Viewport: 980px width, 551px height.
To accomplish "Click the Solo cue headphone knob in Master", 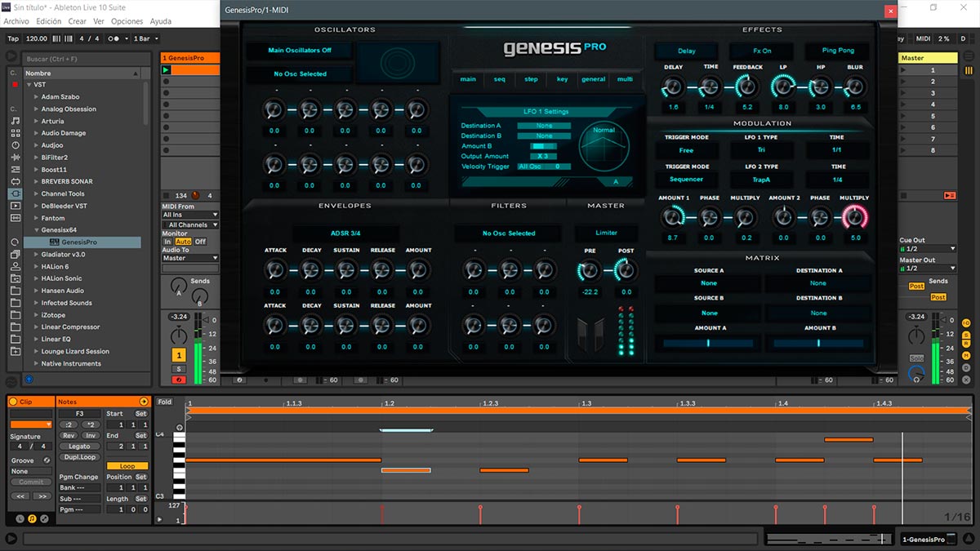I will click(x=916, y=374).
